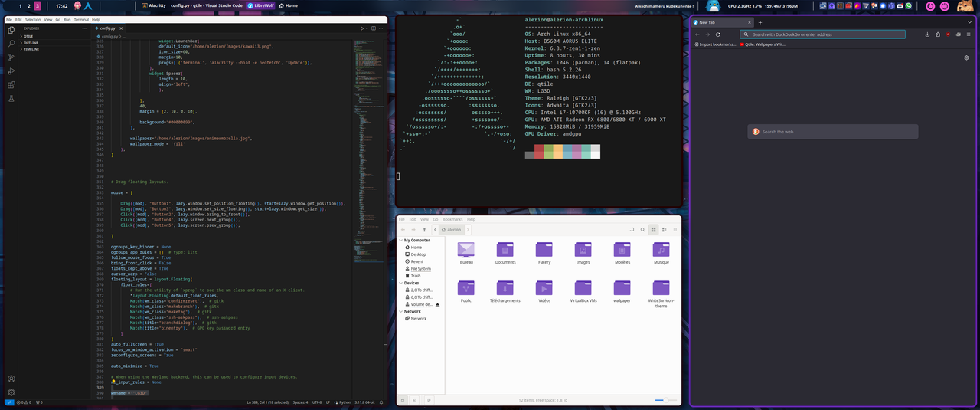
Task: Collapse the Devices section in file manager sidebar
Action: tap(401, 283)
